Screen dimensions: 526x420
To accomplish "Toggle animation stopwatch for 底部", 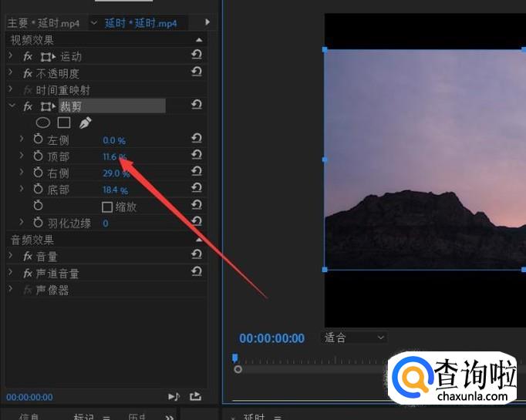I will (x=39, y=189).
